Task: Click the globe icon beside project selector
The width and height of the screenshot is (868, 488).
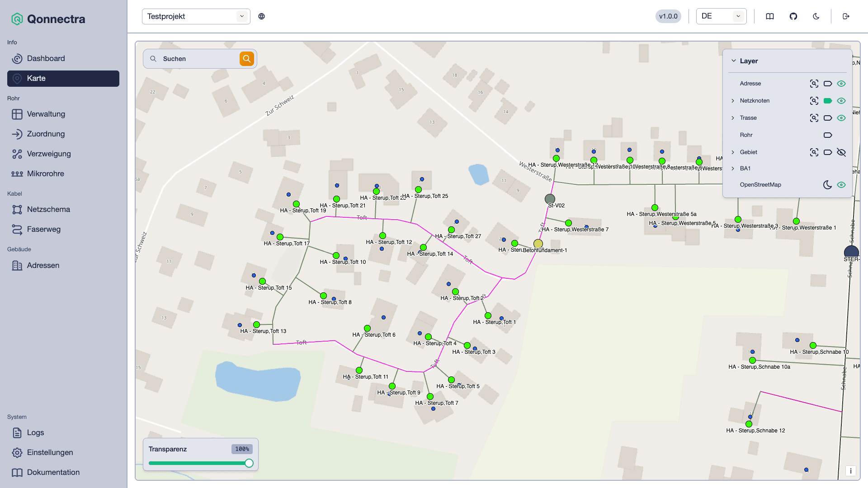Action: [261, 16]
